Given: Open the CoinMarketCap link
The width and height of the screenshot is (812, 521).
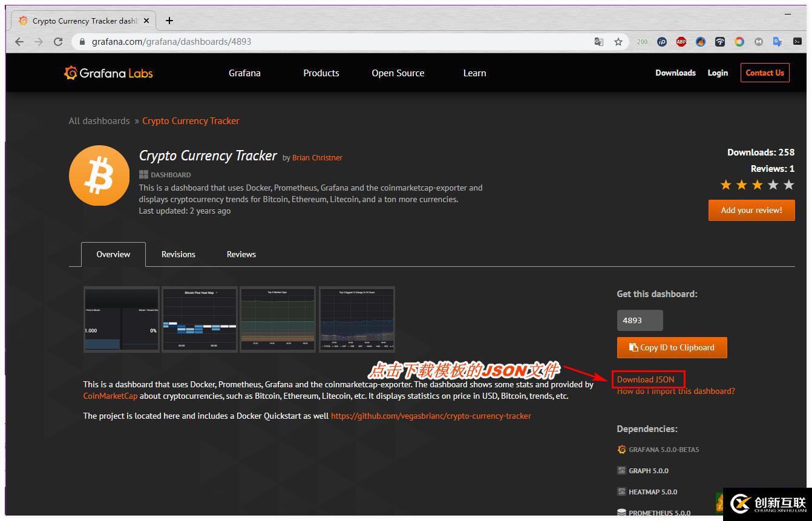Looking at the screenshot, I should 110,396.
